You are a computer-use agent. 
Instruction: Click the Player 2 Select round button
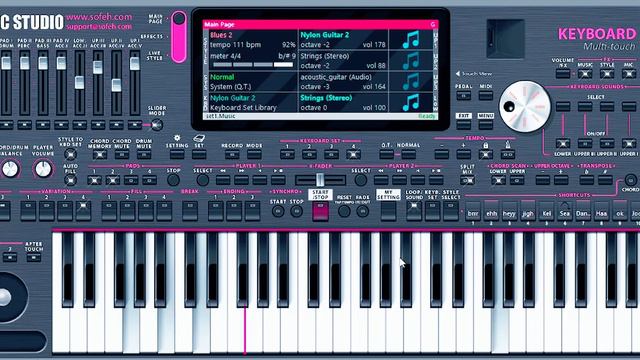(x=360, y=180)
